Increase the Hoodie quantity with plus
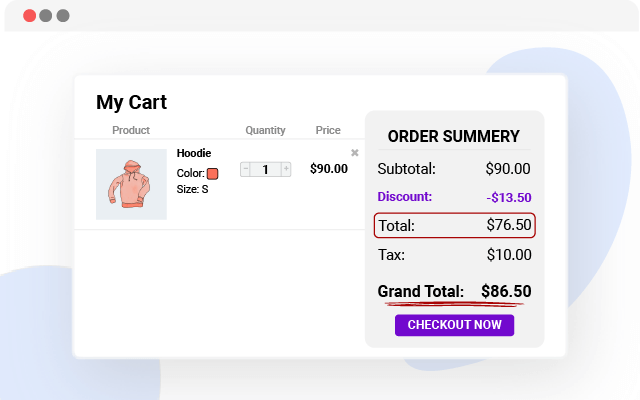This screenshot has width=640, height=400. [286, 169]
